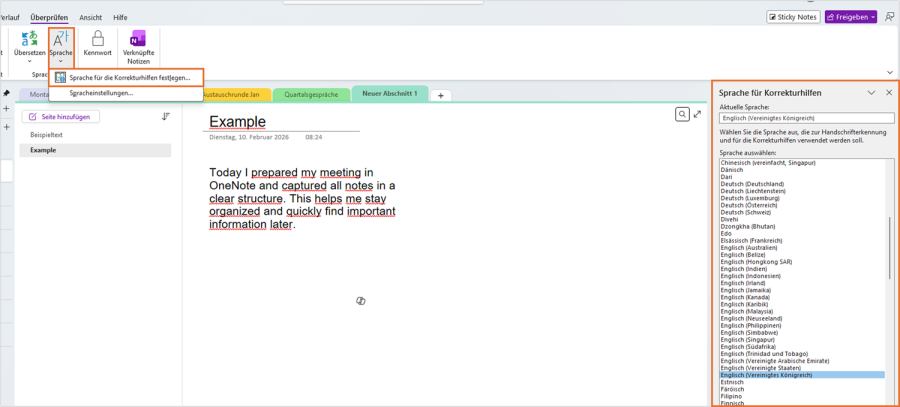Expand page to full view arrow icon
The height and width of the screenshot is (407, 900).
click(697, 114)
